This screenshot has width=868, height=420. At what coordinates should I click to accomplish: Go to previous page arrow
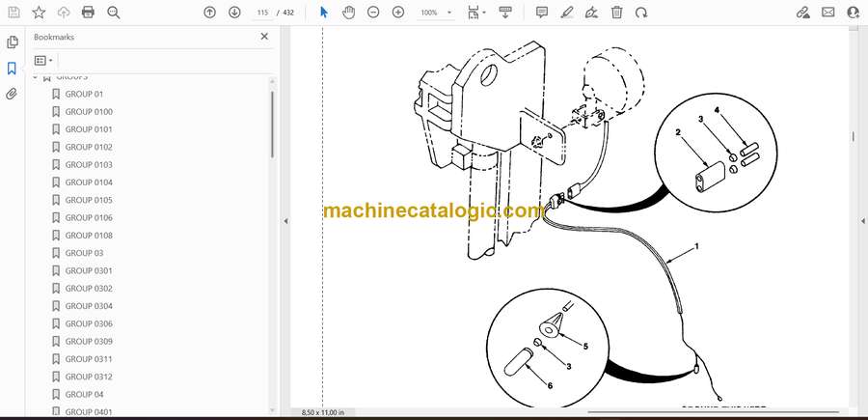pos(210,13)
